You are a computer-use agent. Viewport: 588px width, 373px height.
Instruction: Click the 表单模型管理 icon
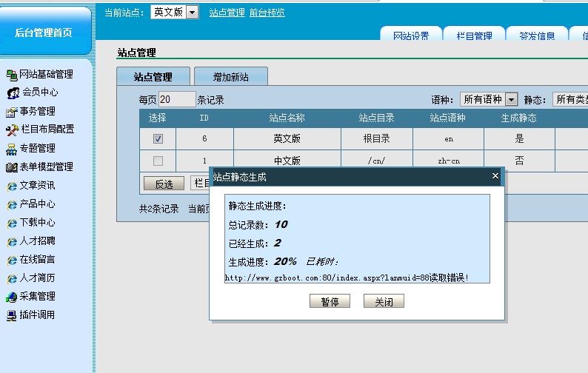click(11, 167)
